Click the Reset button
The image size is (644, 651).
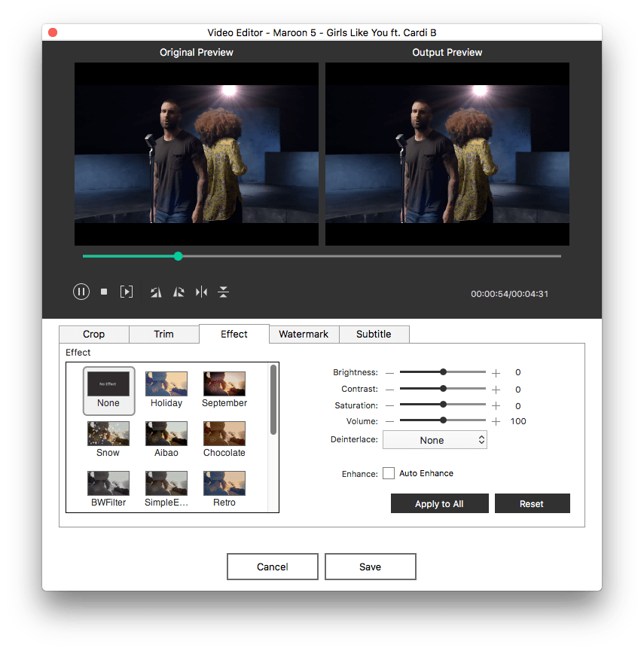532,503
